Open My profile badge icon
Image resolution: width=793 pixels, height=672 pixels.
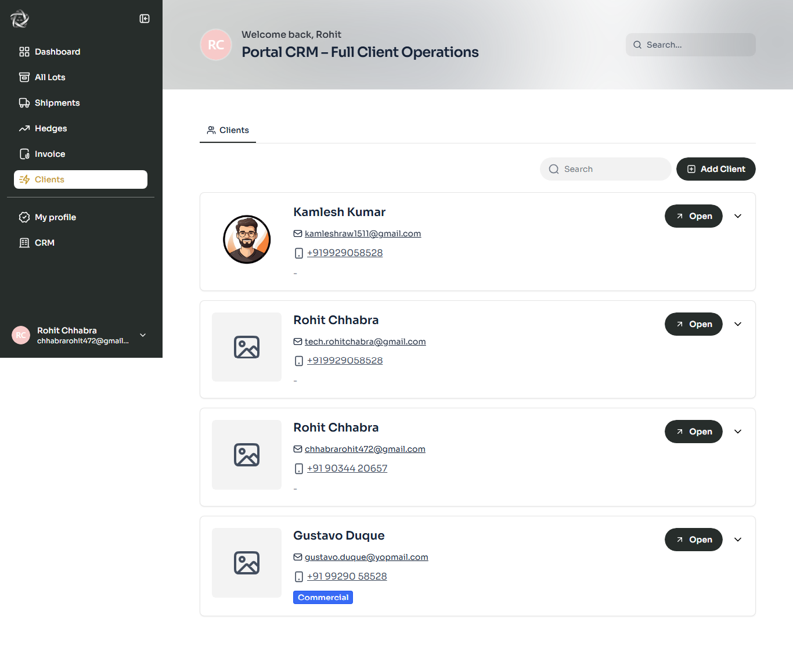24,217
